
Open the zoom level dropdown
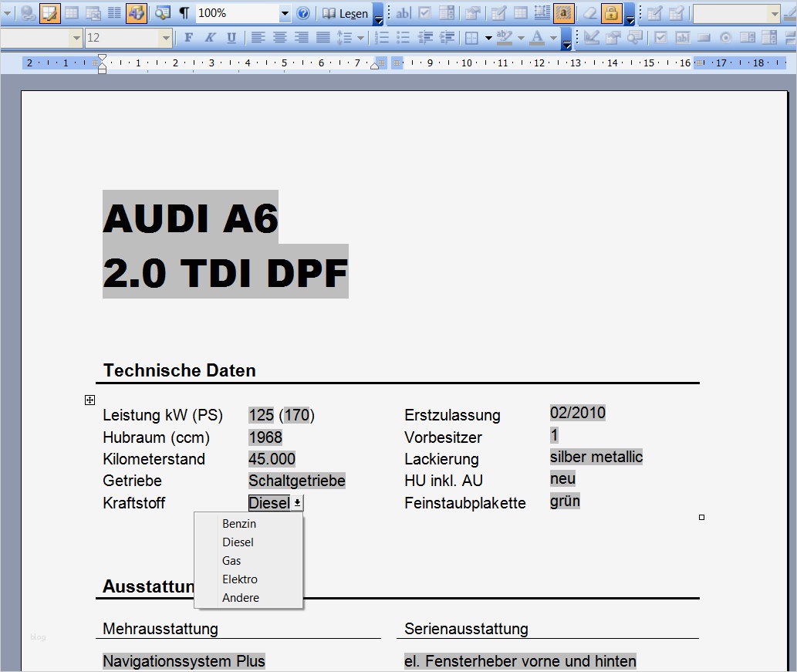coord(285,13)
